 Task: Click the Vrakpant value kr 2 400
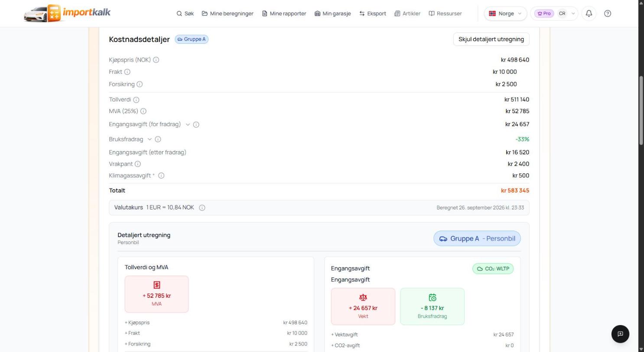(518, 164)
